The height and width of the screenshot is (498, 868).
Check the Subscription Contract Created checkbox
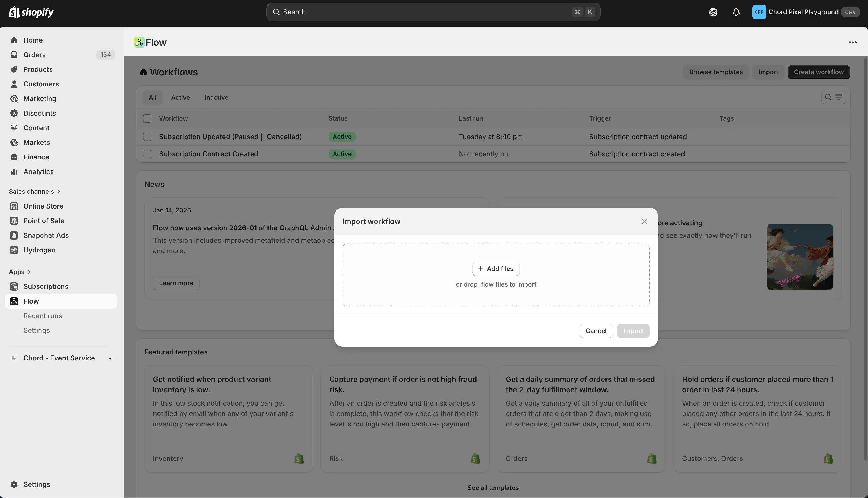[x=147, y=154]
